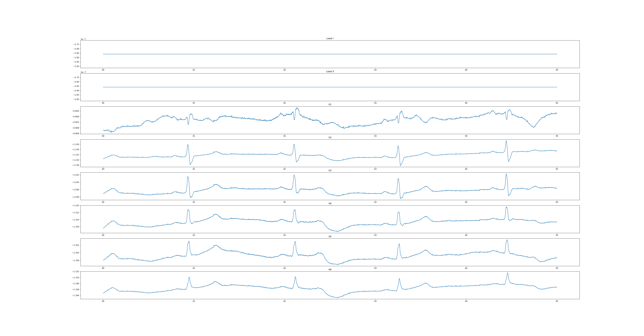Click the x-axis tick 65 under V6 plot
644x336 pixels.
click(557, 301)
